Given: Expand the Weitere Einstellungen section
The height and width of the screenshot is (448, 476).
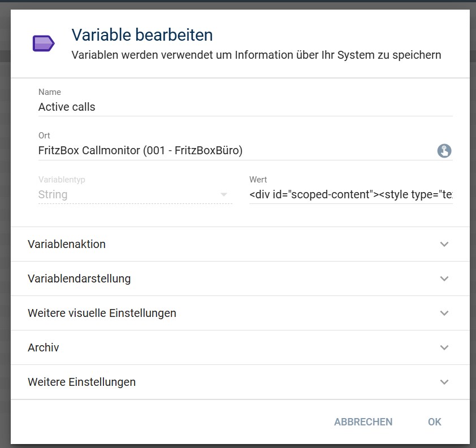Looking at the screenshot, I should point(81,382).
